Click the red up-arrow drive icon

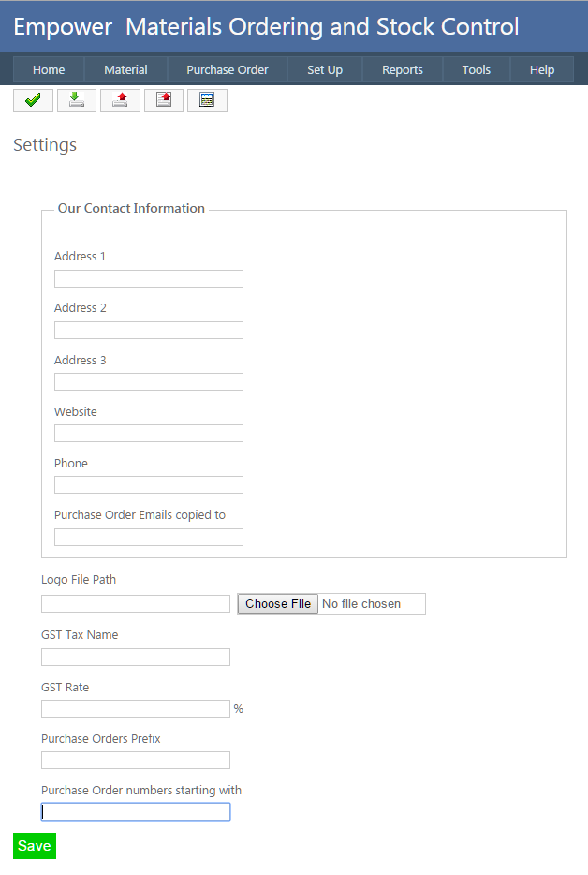[x=120, y=100]
